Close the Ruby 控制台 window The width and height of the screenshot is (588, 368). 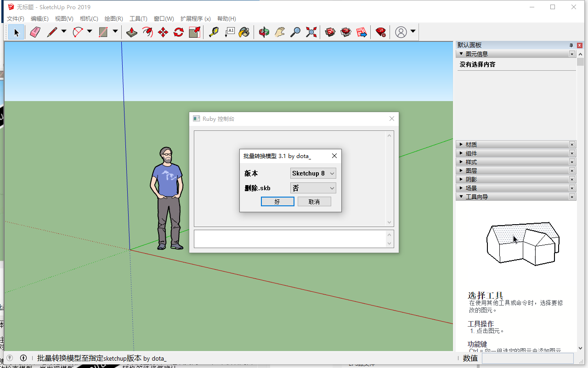coord(392,119)
